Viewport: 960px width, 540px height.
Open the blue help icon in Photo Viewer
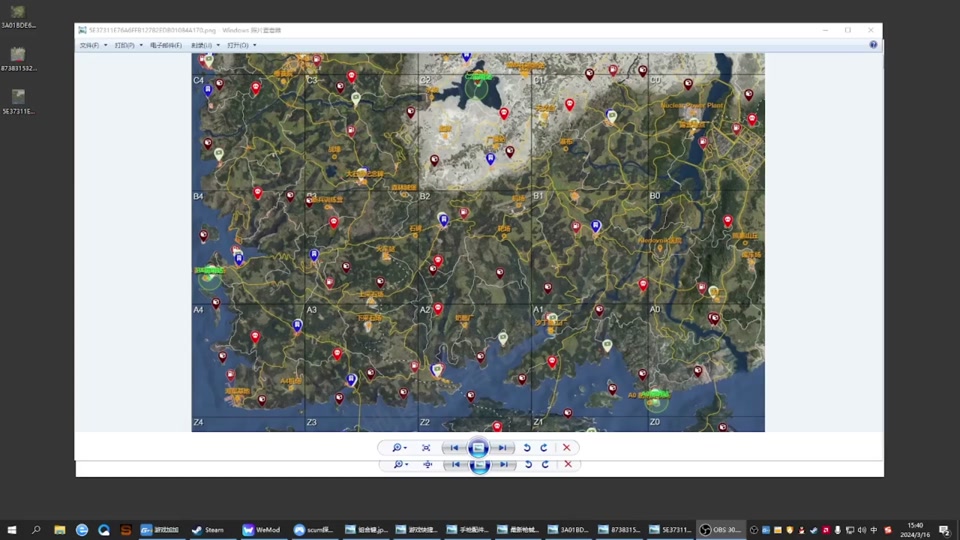point(873,45)
